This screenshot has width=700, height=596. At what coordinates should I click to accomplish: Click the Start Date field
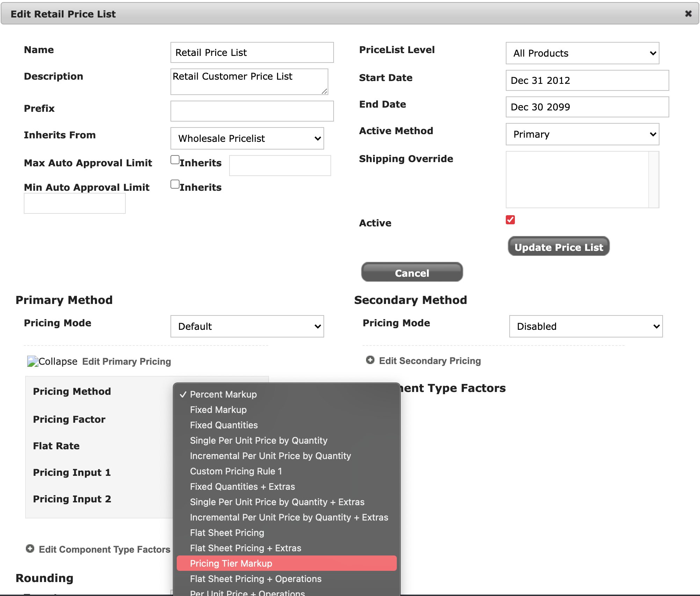tap(587, 80)
